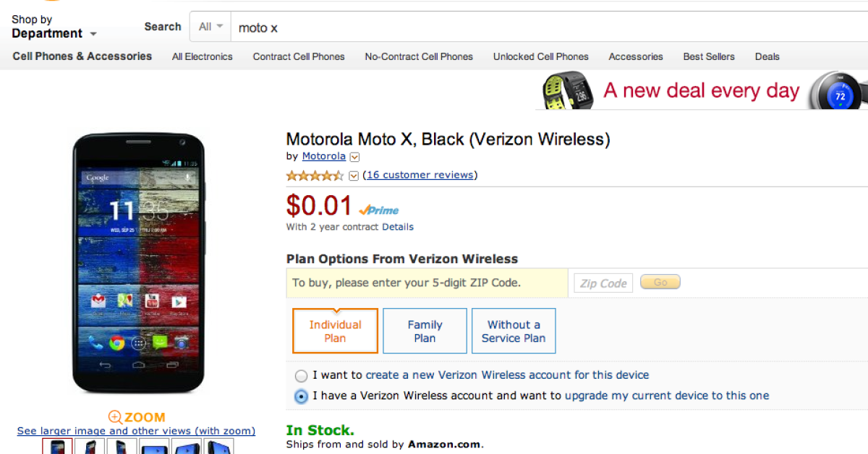Open the All search category dropdown
This screenshot has height=454, width=868.
210,27
